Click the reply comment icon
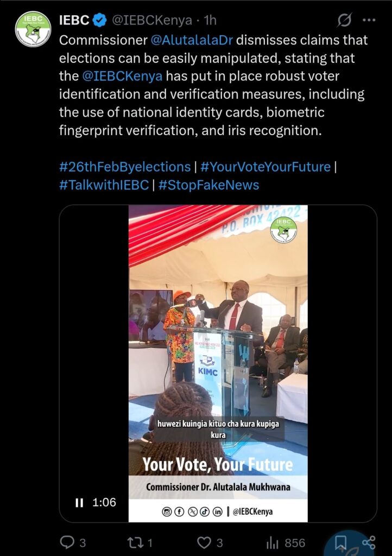Image resolution: width=392 pixels, height=556 pixels. click(x=67, y=542)
